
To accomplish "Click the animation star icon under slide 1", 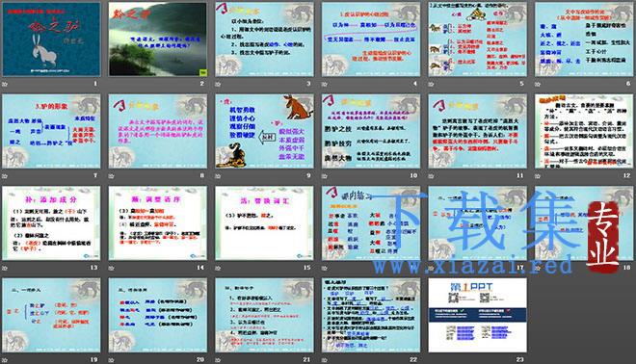I will tap(5, 84).
